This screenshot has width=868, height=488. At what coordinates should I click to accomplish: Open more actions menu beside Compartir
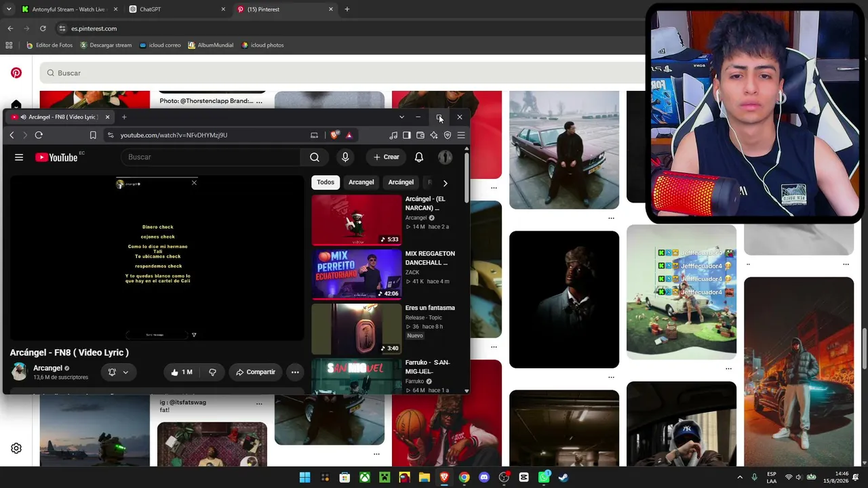point(295,372)
